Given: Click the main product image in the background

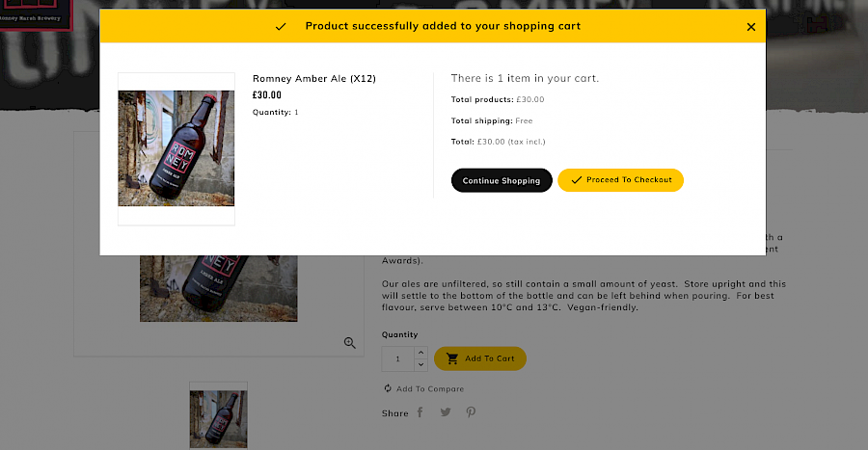Looking at the screenshot, I should tap(219, 287).
